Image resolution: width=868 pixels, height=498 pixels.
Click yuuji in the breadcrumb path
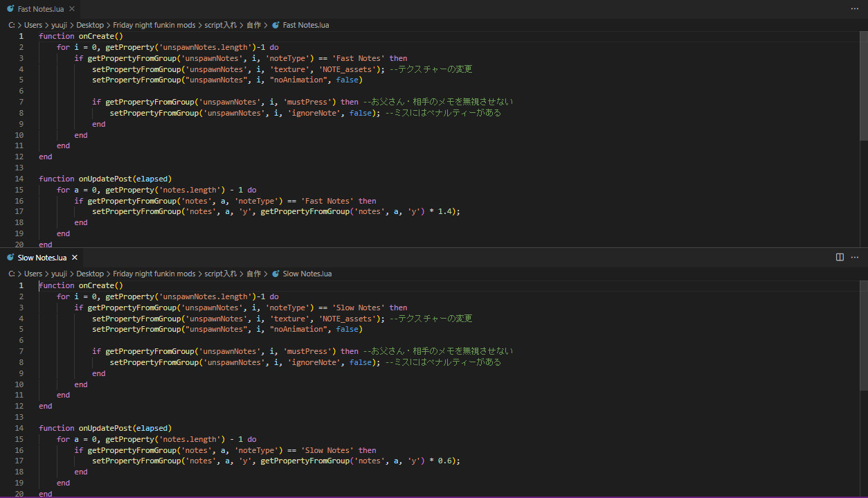[x=59, y=24]
